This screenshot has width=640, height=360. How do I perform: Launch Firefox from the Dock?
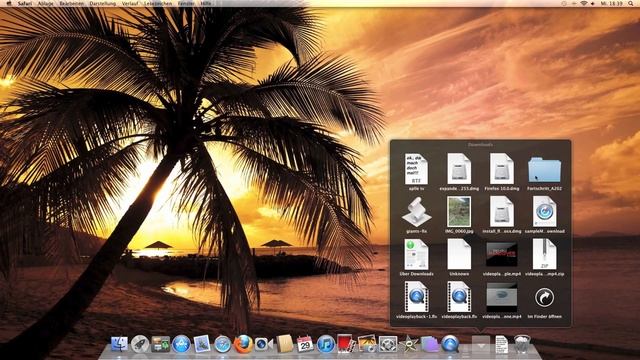pos(243,344)
